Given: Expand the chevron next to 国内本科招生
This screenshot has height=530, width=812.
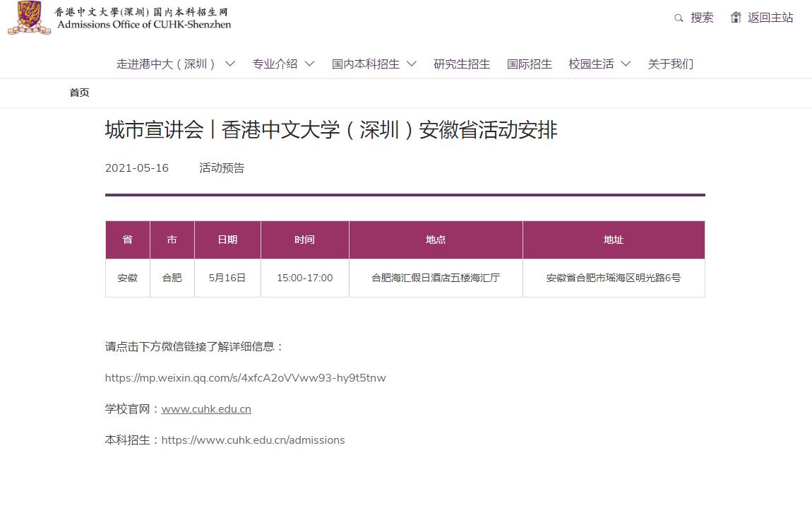Looking at the screenshot, I should [x=412, y=64].
